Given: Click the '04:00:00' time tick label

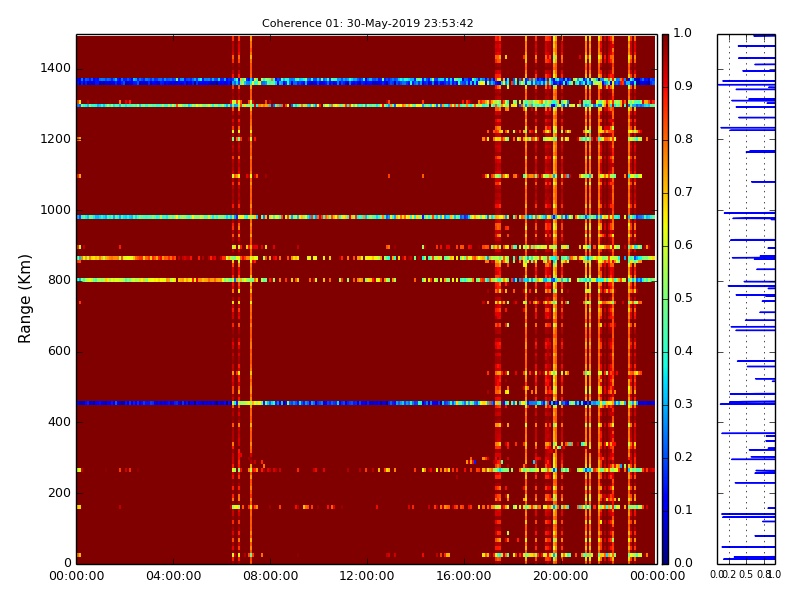Looking at the screenshot, I should tap(173, 576).
